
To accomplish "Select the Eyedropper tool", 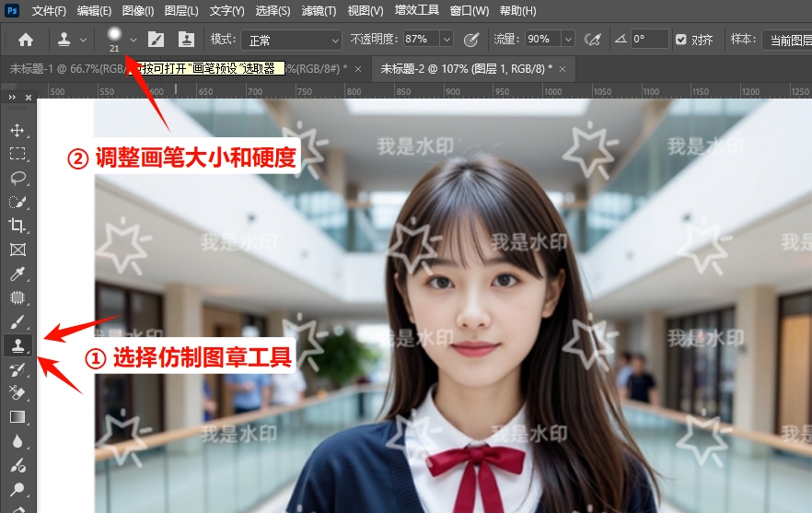I will pyautogui.click(x=17, y=274).
